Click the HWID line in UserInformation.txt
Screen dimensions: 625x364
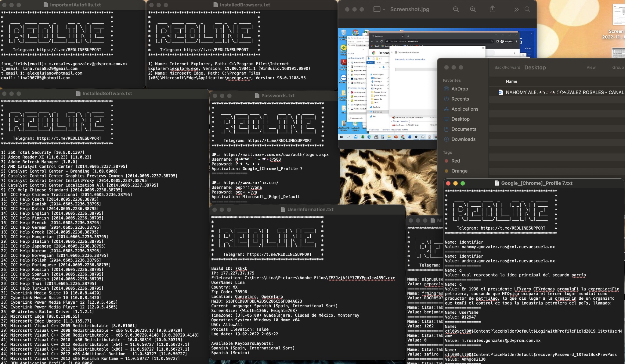(x=257, y=301)
